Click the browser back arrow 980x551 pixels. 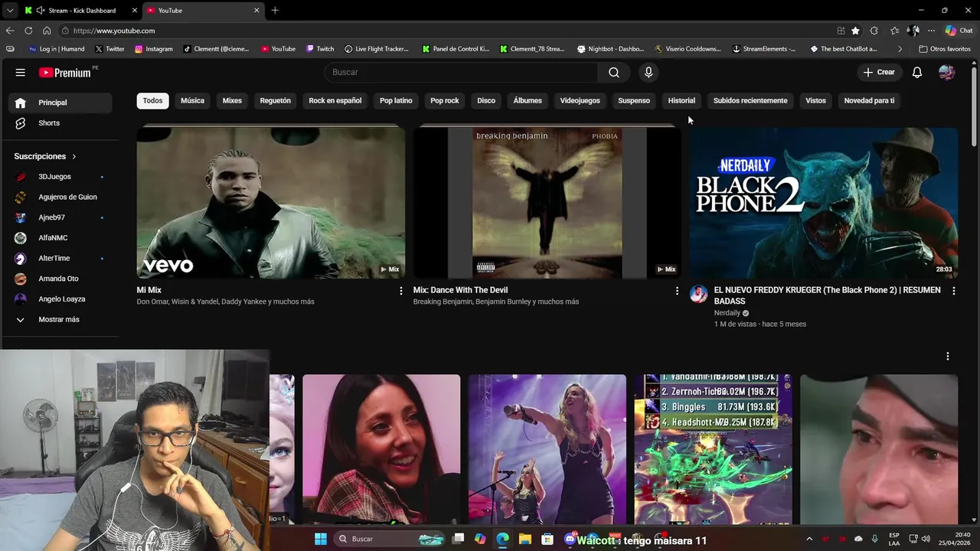click(x=10, y=31)
